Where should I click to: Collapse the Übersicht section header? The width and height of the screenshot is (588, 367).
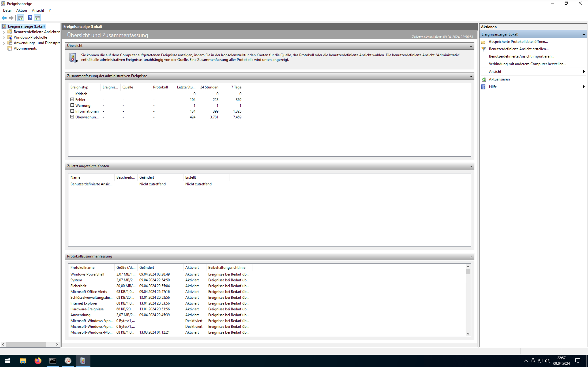click(471, 46)
